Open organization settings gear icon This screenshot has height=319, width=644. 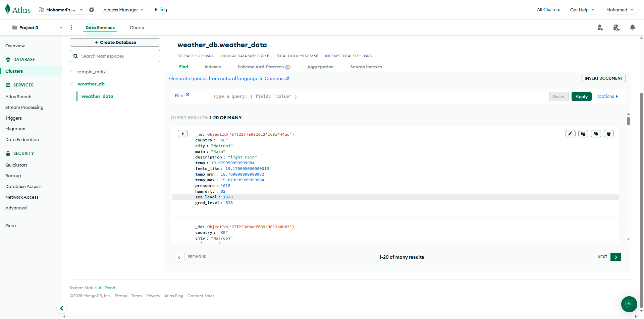92,10
